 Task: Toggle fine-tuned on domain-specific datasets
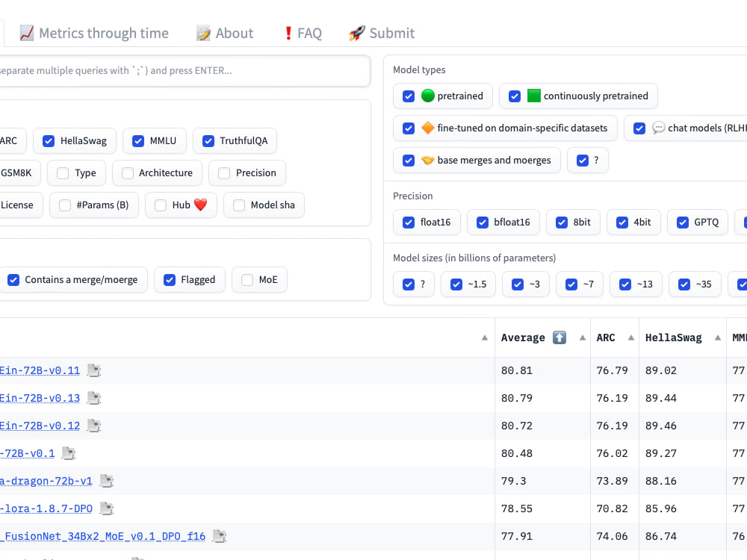409,128
